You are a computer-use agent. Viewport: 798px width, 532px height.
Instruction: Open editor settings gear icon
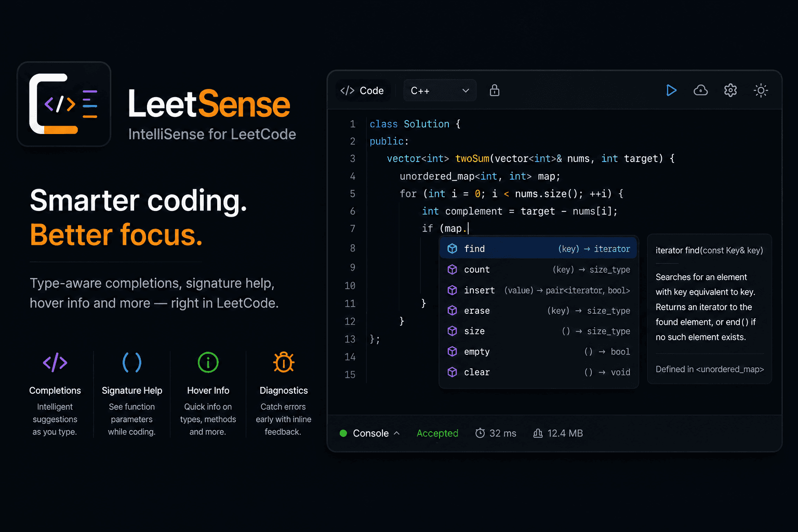click(730, 90)
